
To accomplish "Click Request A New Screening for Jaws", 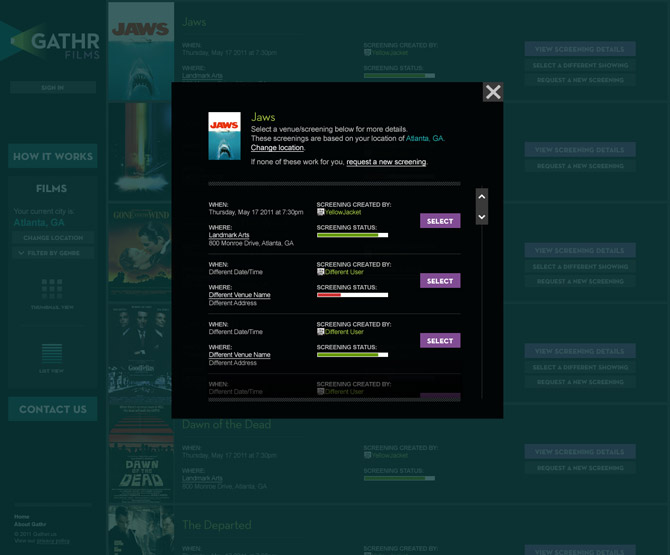I will tap(580, 80).
